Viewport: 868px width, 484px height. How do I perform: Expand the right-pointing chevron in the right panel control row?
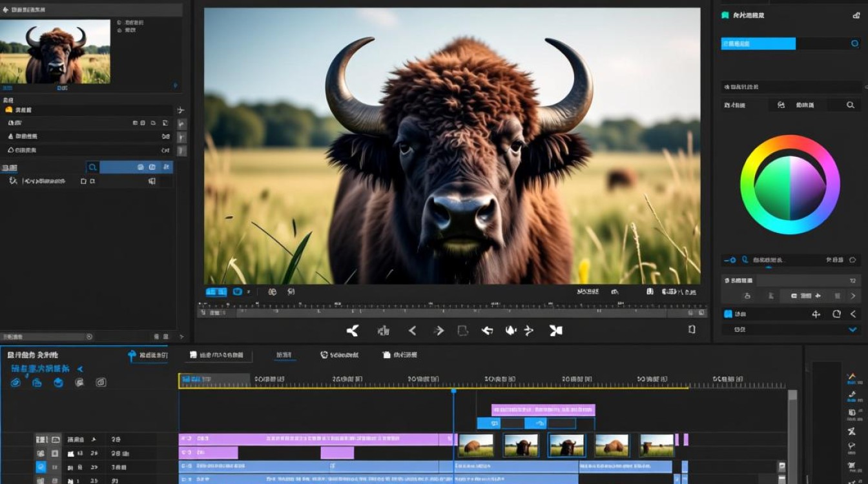(x=853, y=296)
